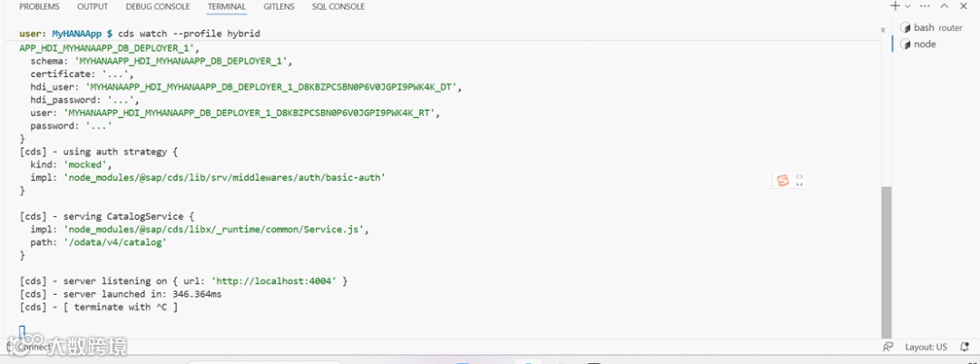Screen dimensions: 980x364
Task: Click the hdi_user value ending in _DT
Action: (x=272, y=87)
